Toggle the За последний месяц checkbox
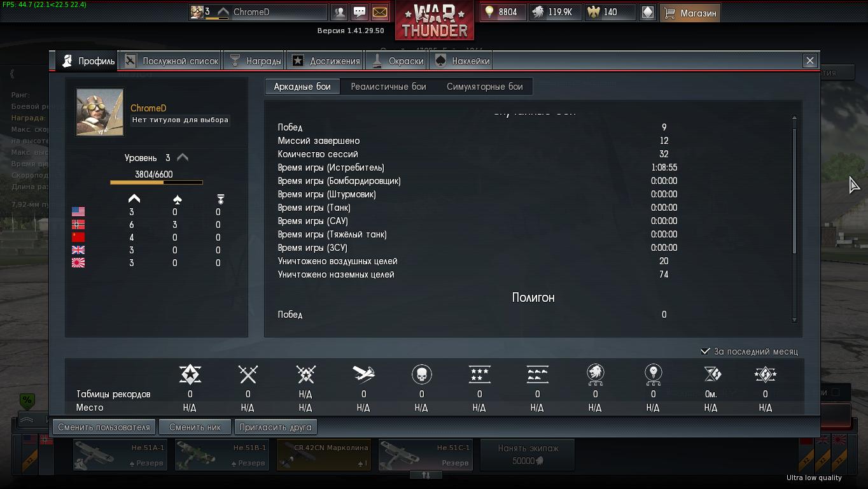Screen dimensions: 868x489 click(705, 351)
